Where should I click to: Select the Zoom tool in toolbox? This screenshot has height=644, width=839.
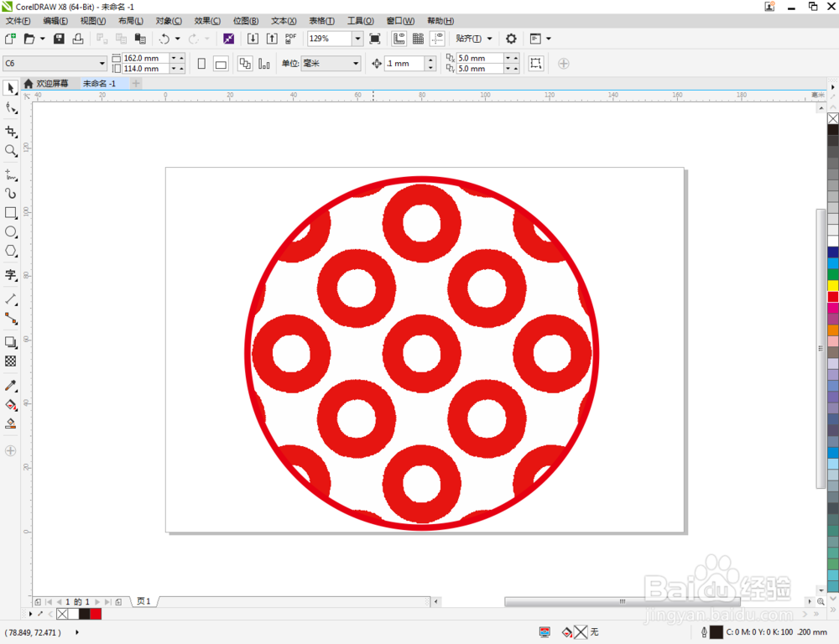pos(10,151)
